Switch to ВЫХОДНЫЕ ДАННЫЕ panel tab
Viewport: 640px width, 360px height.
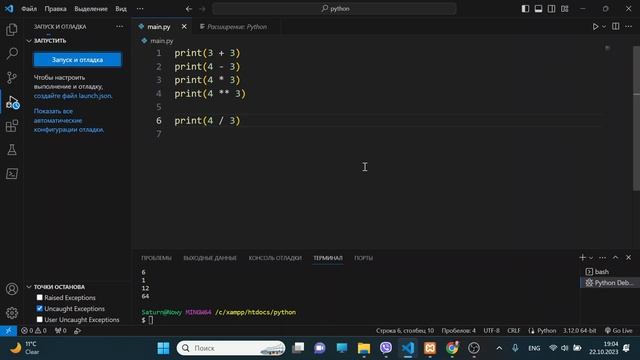click(210, 258)
